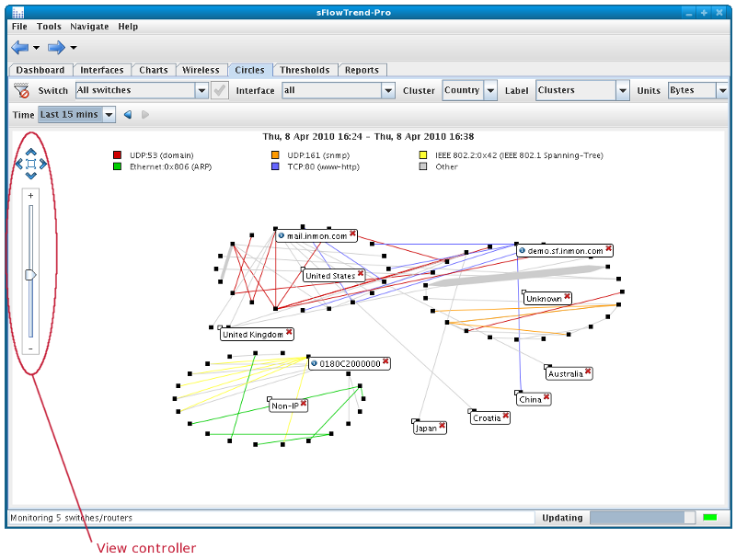Open the Cluster dropdown showing Country
Screen dimensions: 736x560
click(x=490, y=90)
